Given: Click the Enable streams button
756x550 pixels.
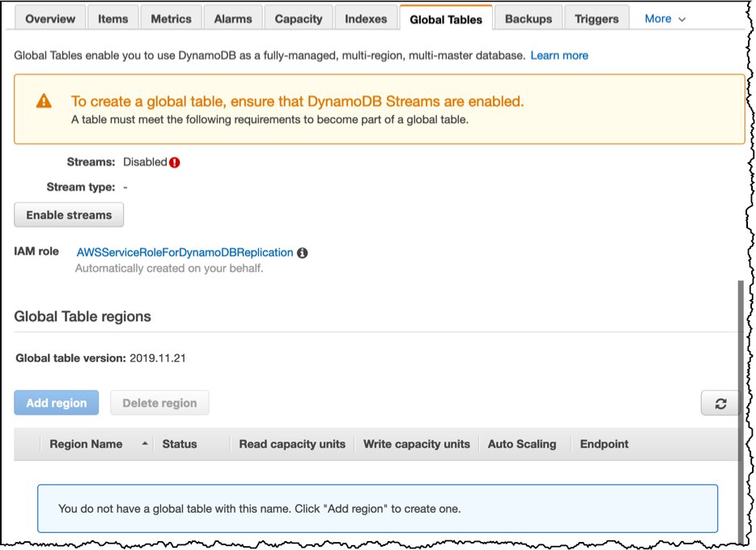Looking at the screenshot, I should (x=69, y=215).
